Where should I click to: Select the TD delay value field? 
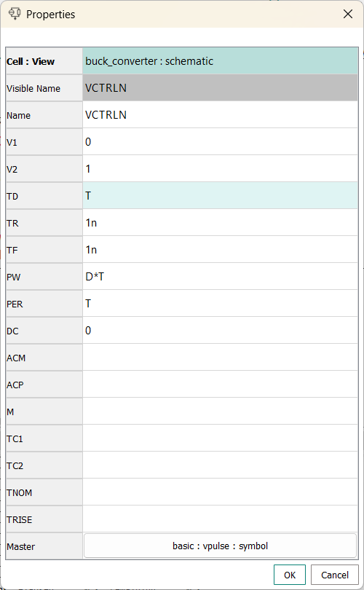[x=220, y=196]
